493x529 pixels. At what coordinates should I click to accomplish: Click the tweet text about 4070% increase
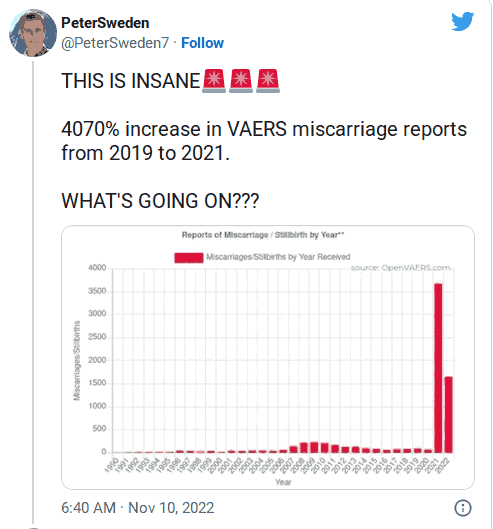coord(264,141)
